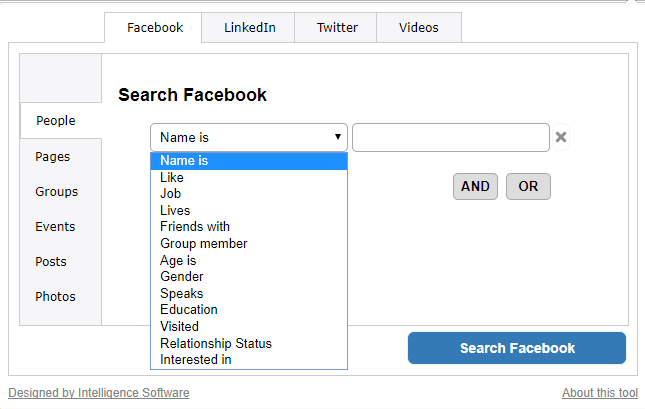Click the AND operator button

475,186
